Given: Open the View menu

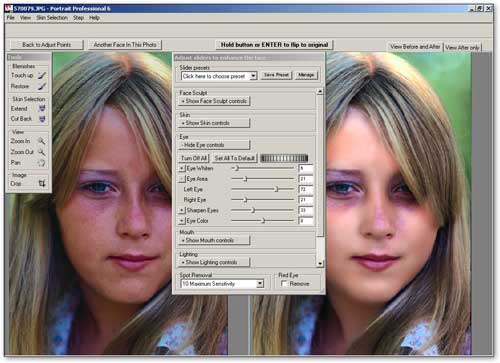Looking at the screenshot, I should click(25, 18).
